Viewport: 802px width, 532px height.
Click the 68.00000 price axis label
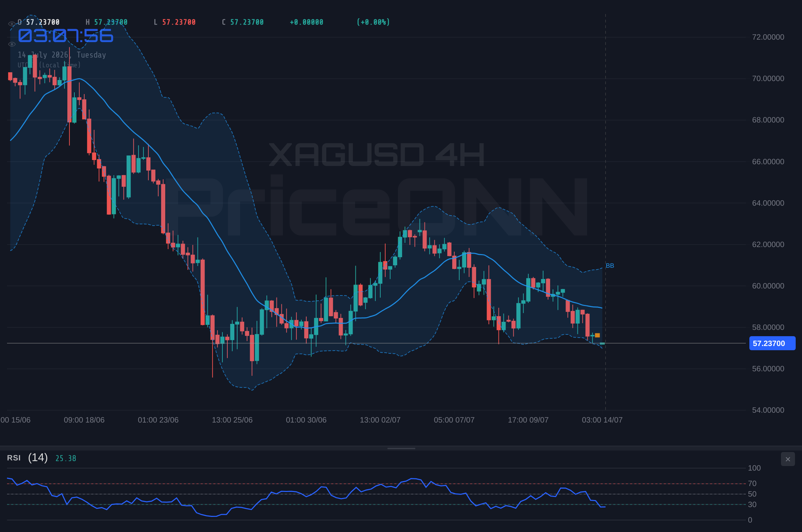[768, 120]
